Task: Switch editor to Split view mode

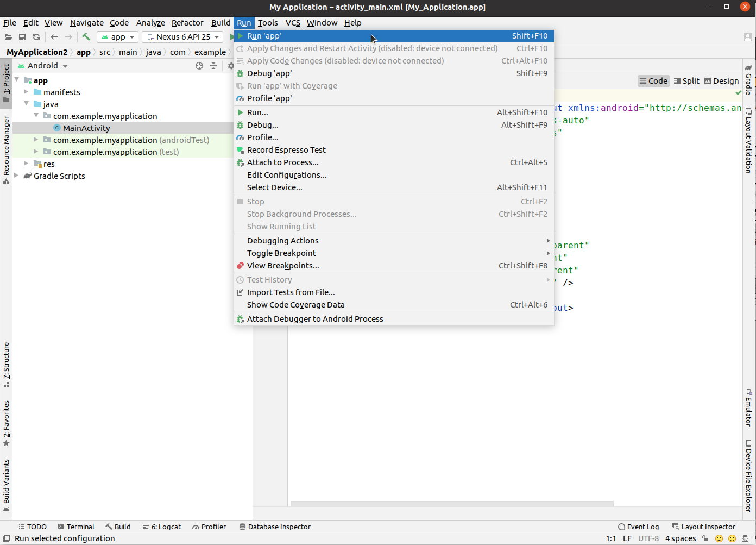Action: 686,81
